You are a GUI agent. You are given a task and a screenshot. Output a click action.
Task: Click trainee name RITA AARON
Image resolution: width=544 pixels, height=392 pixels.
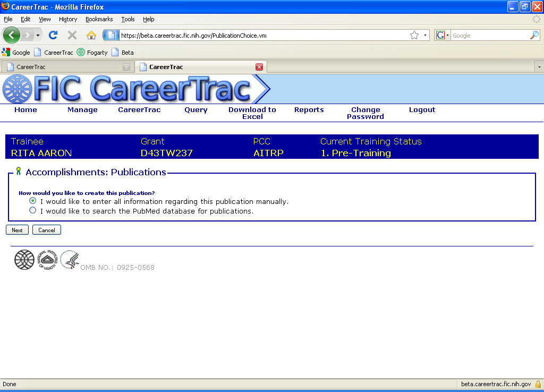point(41,153)
